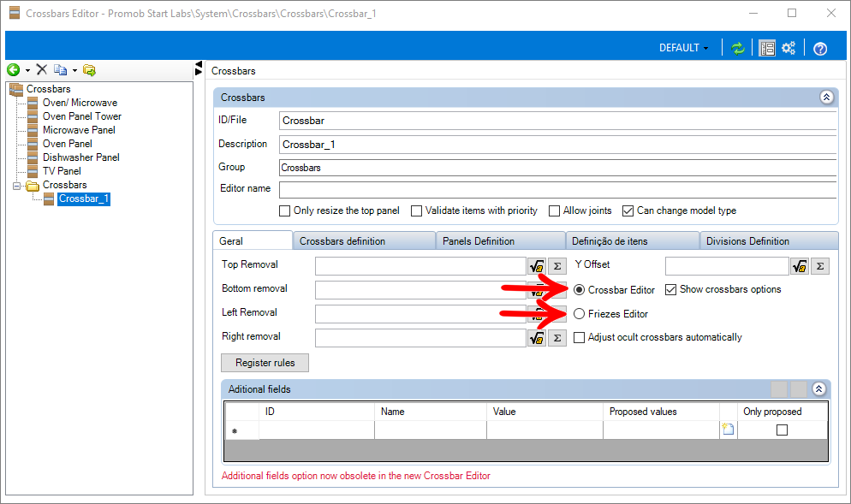
Task: Collapse the left panel splitter arrows
Action: tap(198, 68)
